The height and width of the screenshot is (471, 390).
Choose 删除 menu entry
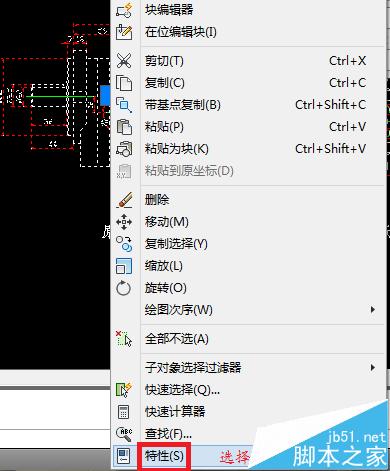point(157,200)
